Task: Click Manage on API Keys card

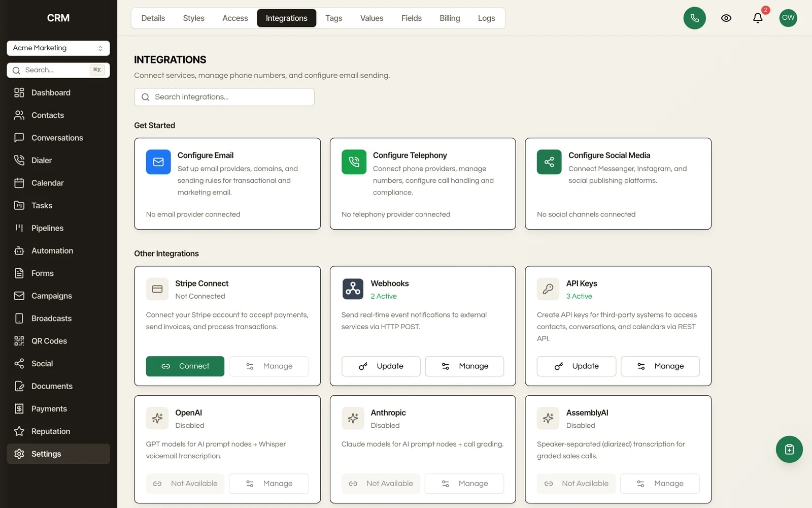Action: click(660, 366)
